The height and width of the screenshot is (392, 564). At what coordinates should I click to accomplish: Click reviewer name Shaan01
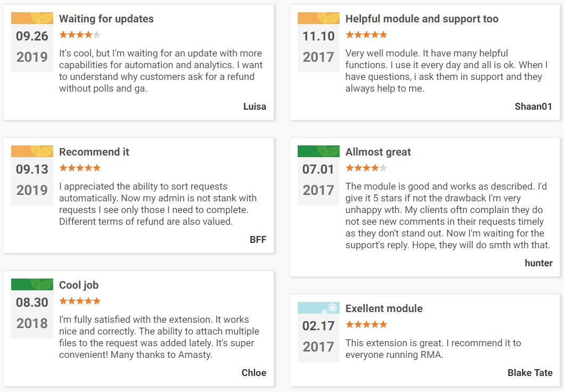pyautogui.click(x=533, y=106)
